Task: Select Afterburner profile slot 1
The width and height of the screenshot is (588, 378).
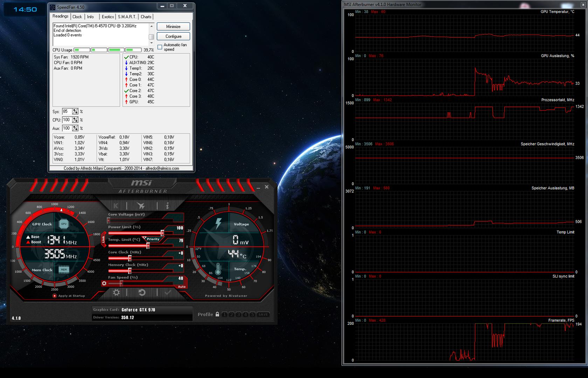Action: (x=224, y=315)
